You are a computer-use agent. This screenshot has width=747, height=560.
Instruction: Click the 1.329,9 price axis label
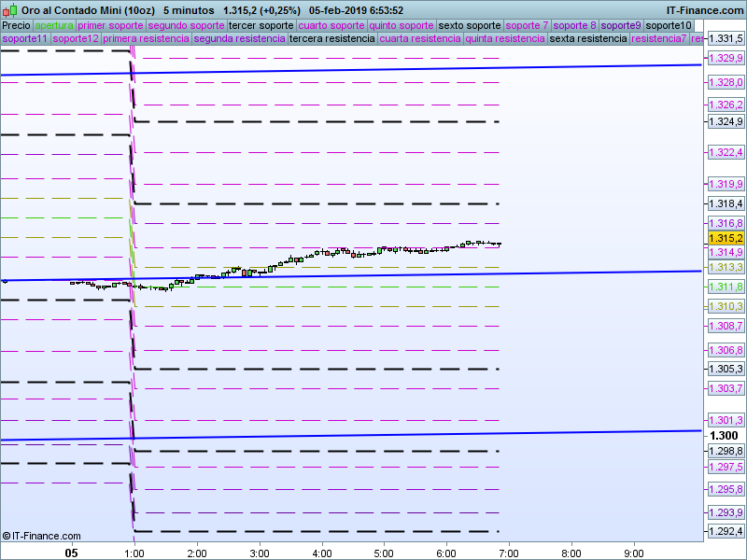(726, 58)
